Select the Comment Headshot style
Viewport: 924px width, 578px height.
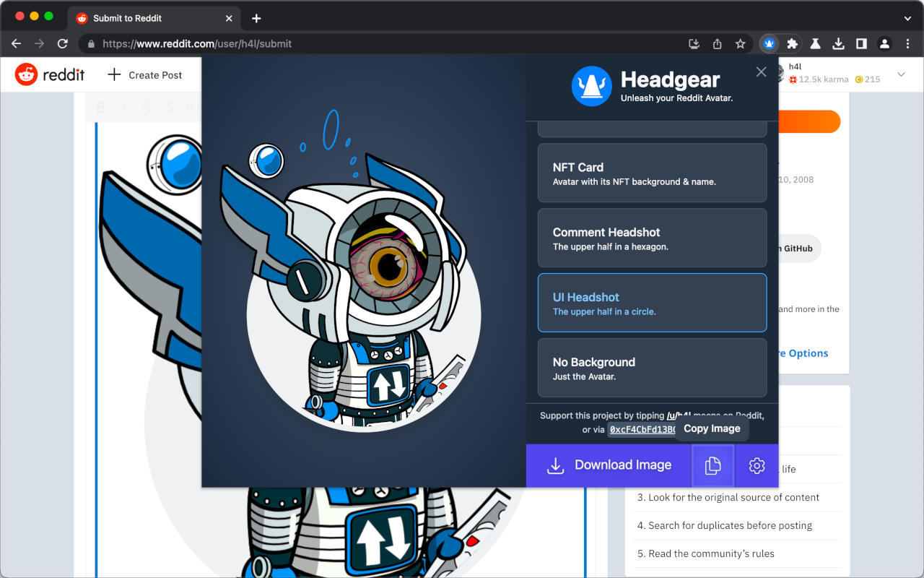tap(652, 238)
